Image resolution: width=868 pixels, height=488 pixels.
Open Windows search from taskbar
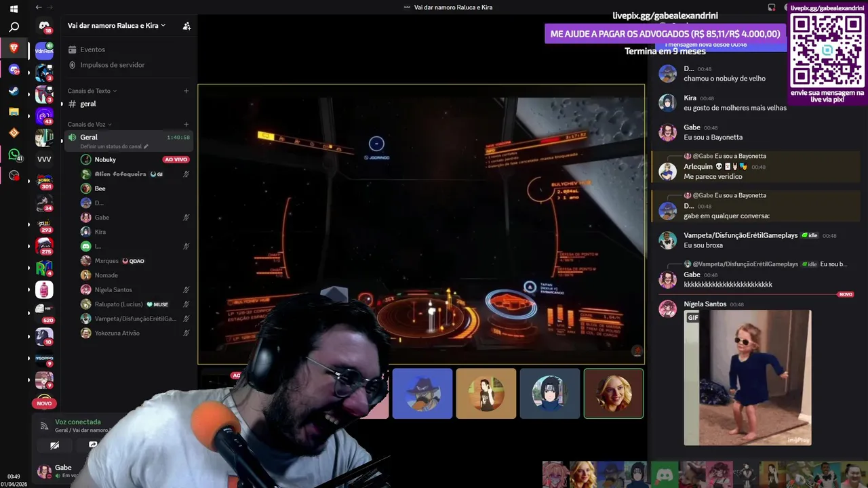pos(14,27)
